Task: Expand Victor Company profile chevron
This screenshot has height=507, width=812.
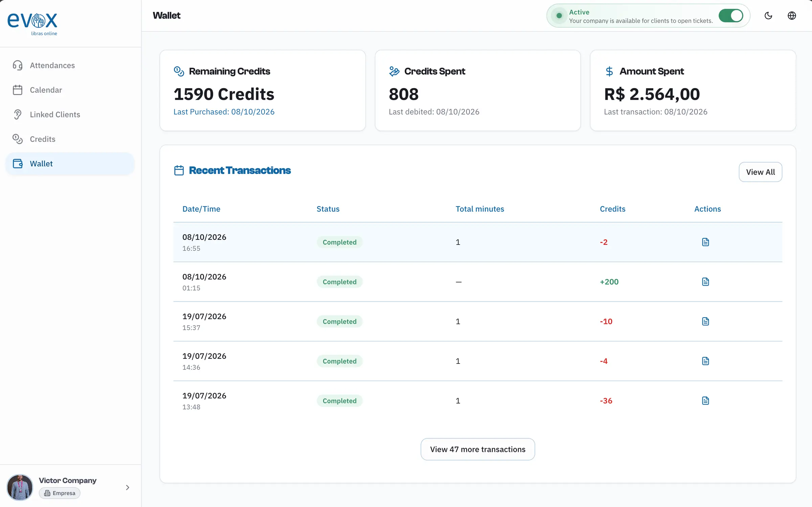Action: tap(128, 487)
